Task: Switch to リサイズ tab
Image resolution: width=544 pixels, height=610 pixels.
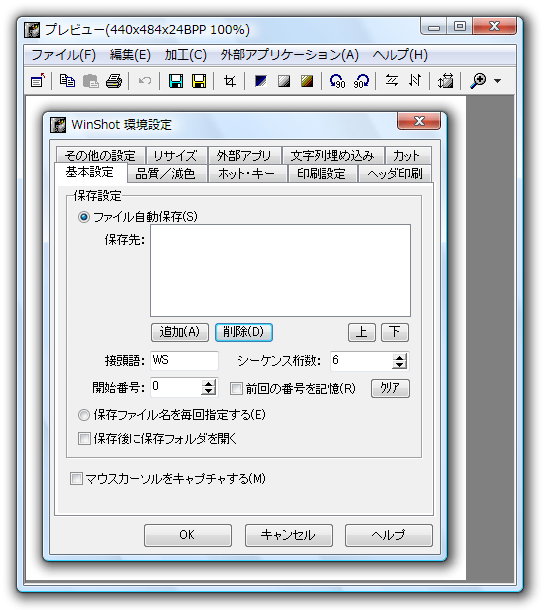Action: (176, 156)
